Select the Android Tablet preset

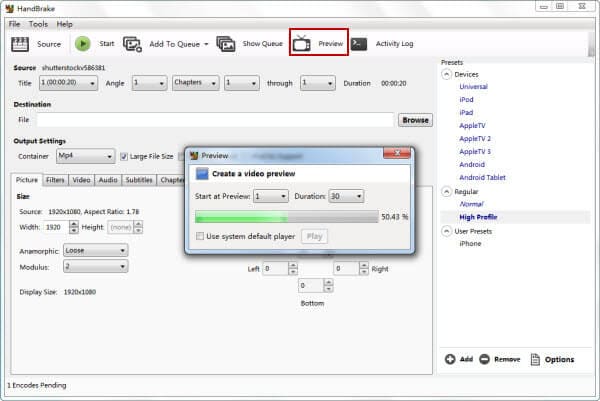(x=482, y=178)
